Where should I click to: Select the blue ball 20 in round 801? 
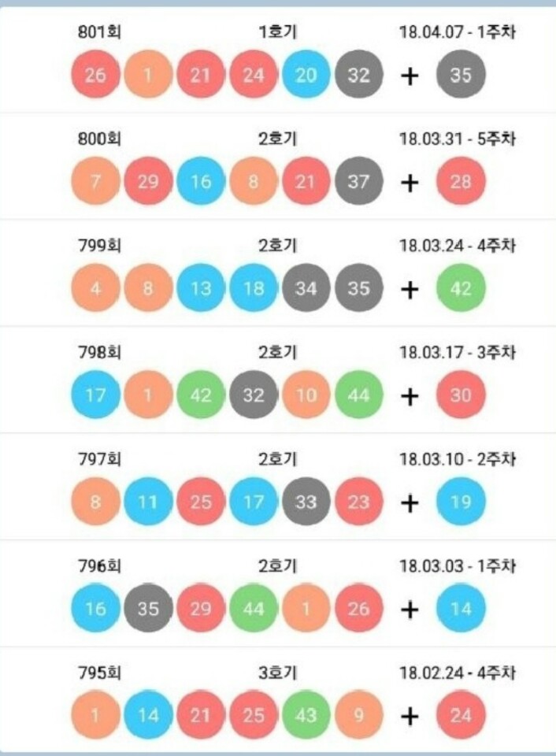pos(306,76)
